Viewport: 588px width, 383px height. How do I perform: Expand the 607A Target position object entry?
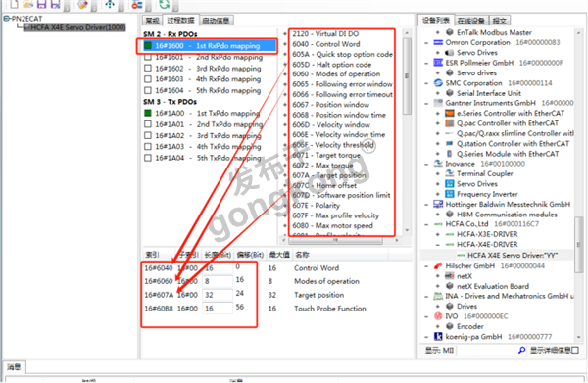[x=285, y=175]
